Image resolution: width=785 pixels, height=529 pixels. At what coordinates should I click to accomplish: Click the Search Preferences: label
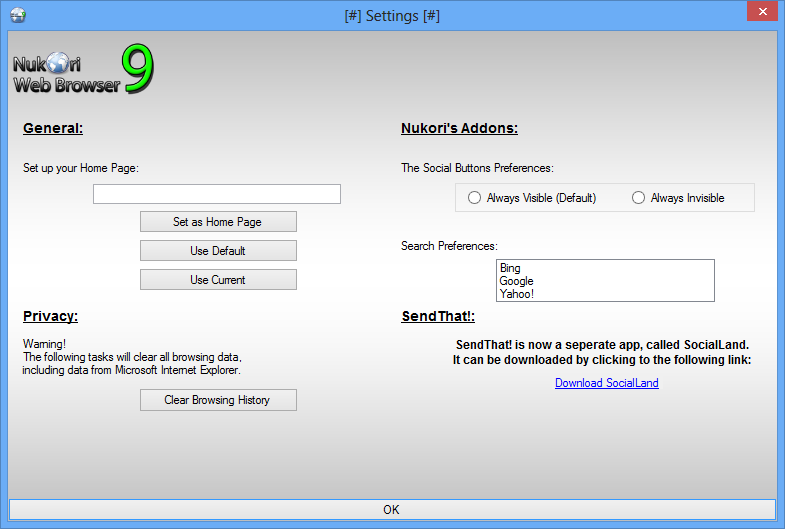(x=449, y=246)
